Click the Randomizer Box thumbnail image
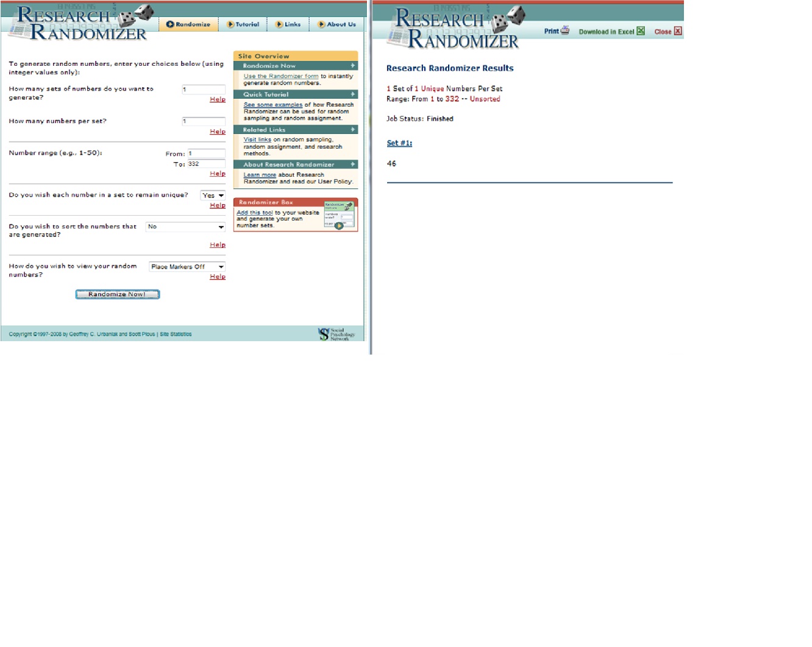Screen dimensions: 812x647 point(339,216)
